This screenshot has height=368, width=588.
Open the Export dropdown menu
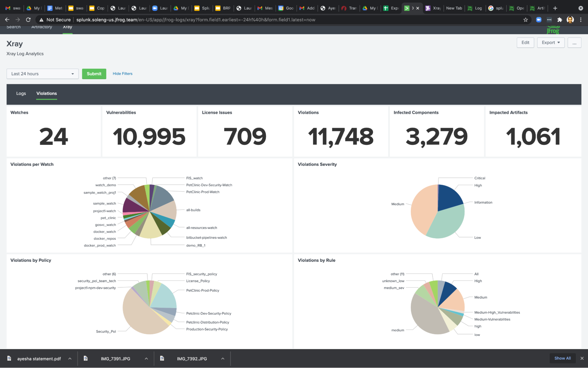[x=550, y=42]
